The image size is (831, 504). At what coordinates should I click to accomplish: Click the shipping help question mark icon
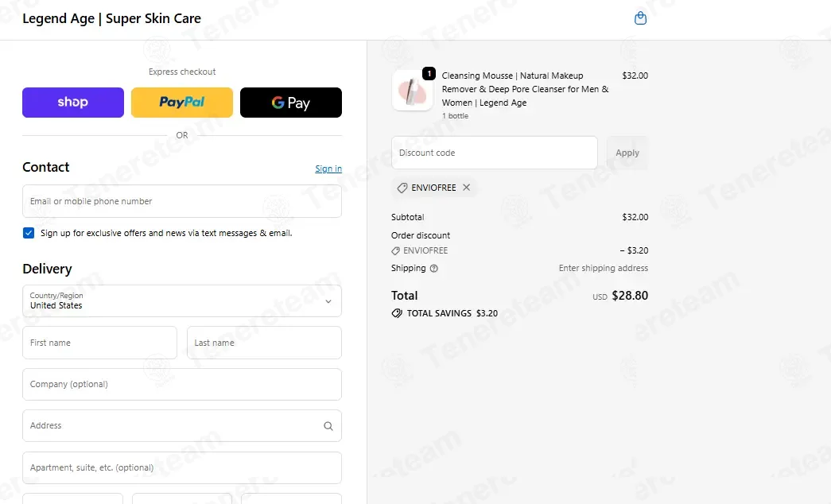pyautogui.click(x=434, y=268)
